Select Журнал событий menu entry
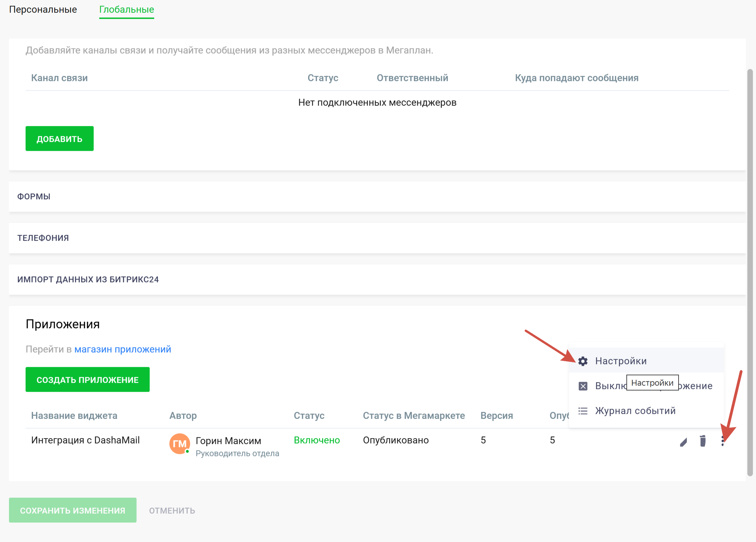The height and width of the screenshot is (542, 756). click(x=635, y=411)
